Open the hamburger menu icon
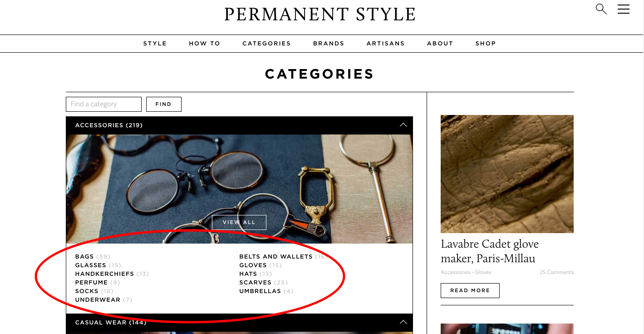The width and height of the screenshot is (644, 334). click(x=624, y=9)
